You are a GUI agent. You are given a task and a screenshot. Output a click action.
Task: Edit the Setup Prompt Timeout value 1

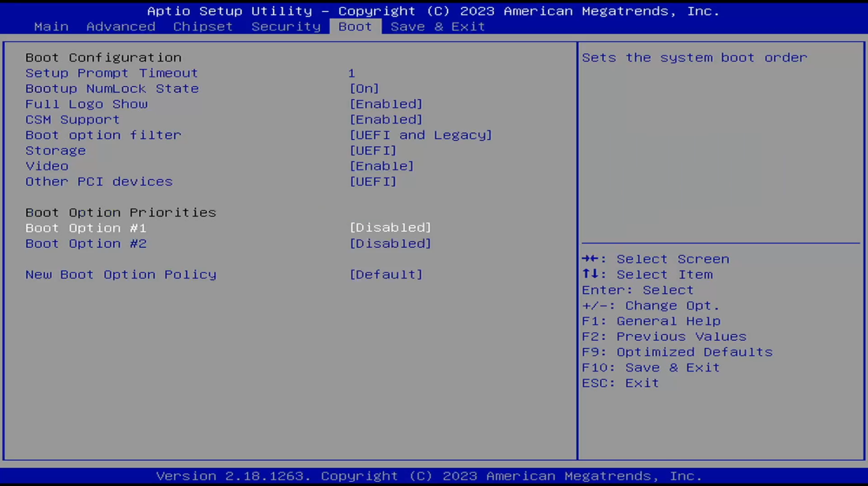(352, 73)
